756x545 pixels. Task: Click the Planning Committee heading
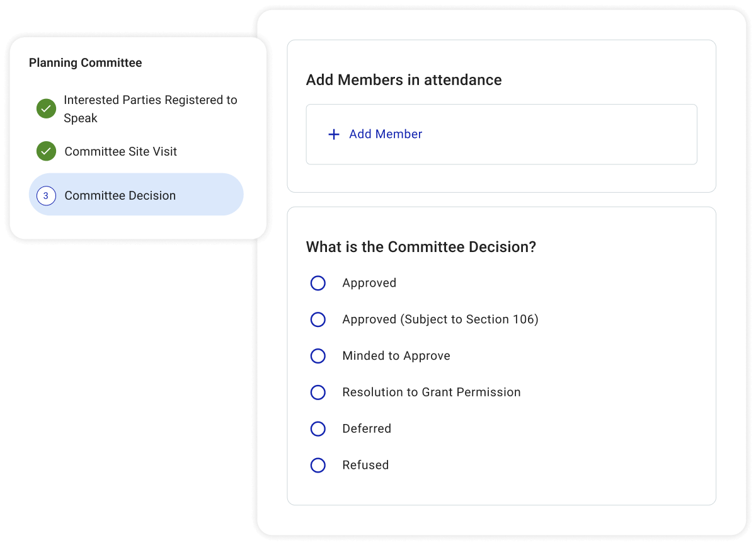(x=86, y=62)
